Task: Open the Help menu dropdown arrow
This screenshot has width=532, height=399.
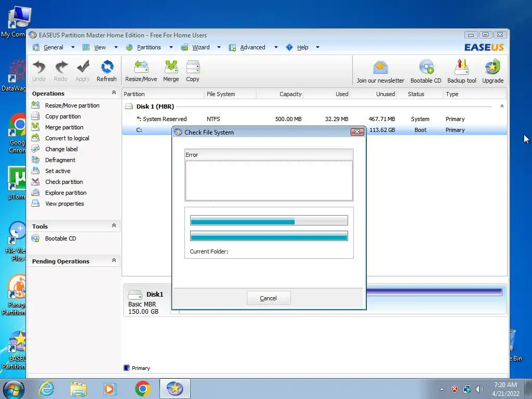Action: click(x=317, y=47)
